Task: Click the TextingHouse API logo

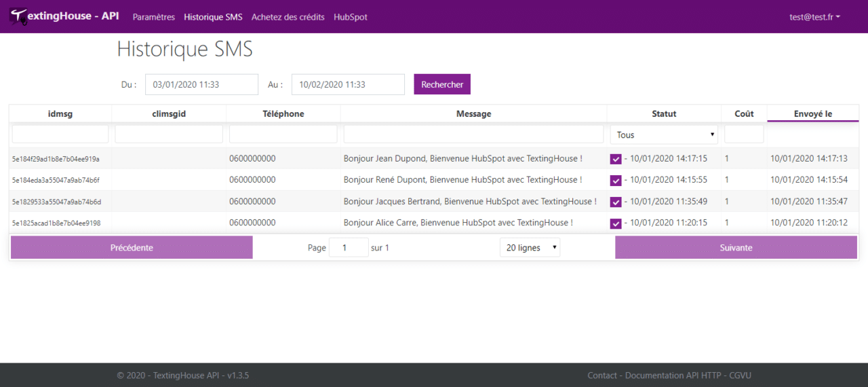Action: point(64,16)
